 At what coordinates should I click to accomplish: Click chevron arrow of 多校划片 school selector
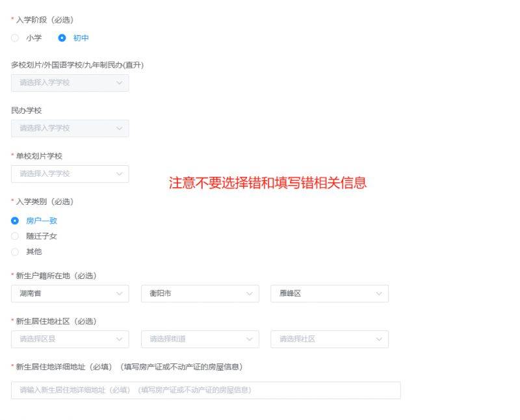point(119,83)
